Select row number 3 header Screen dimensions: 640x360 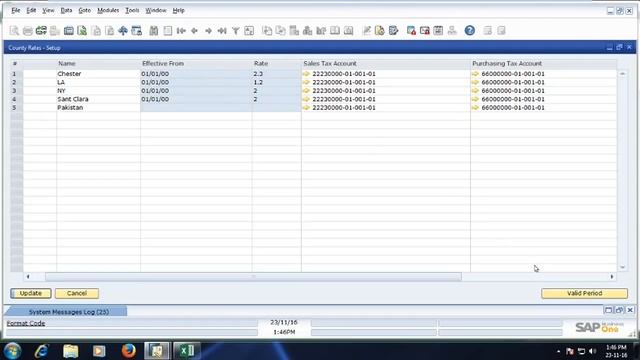click(16, 91)
